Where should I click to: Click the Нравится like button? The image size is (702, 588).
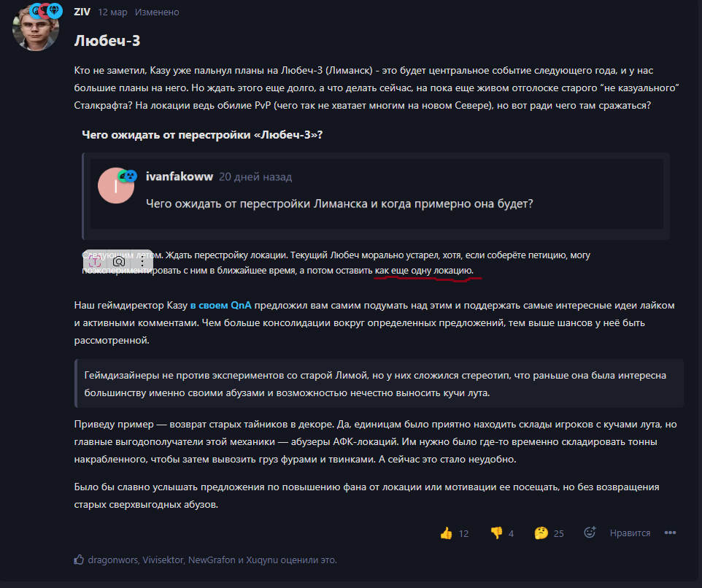[630, 533]
